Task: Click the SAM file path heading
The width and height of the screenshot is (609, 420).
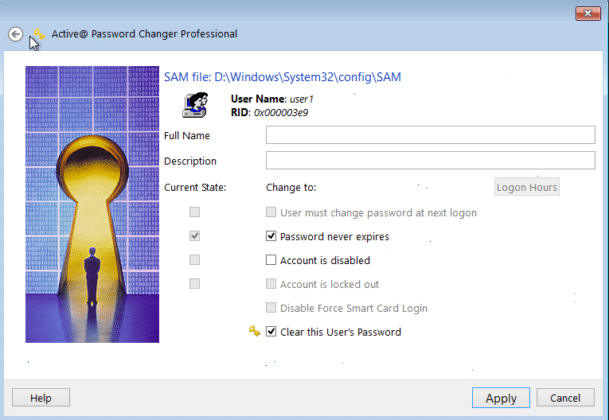Action: tap(282, 77)
